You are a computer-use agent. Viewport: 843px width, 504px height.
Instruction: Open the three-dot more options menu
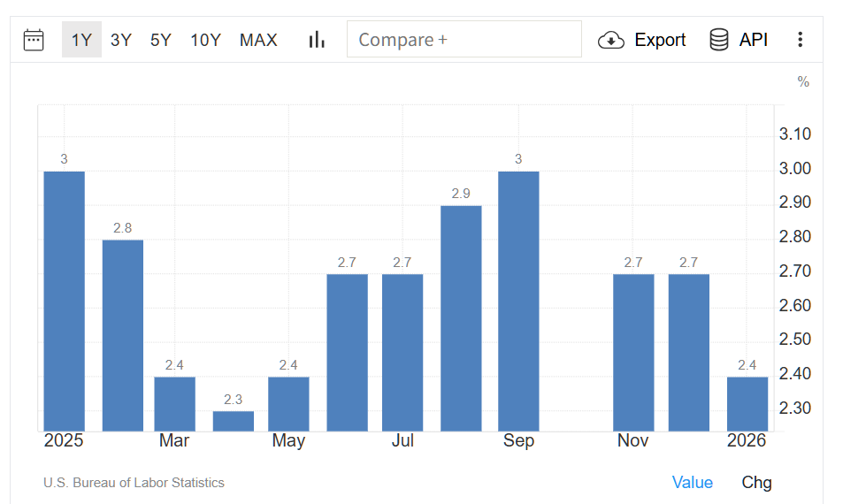[x=800, y=40]
